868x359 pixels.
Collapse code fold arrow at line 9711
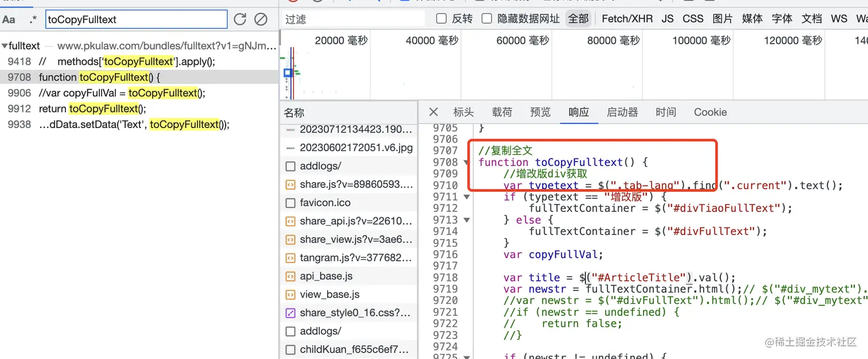coord(467,197)
